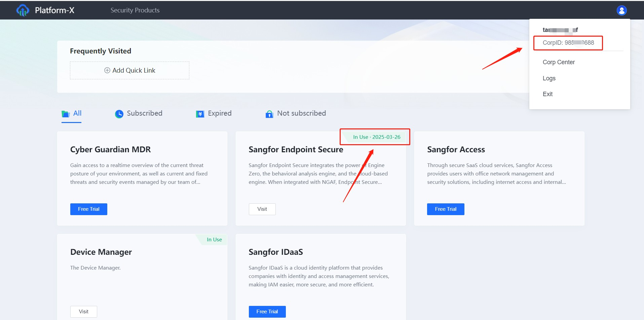
Task: Click Frequently Visited heading
Action: click(101, 51)
